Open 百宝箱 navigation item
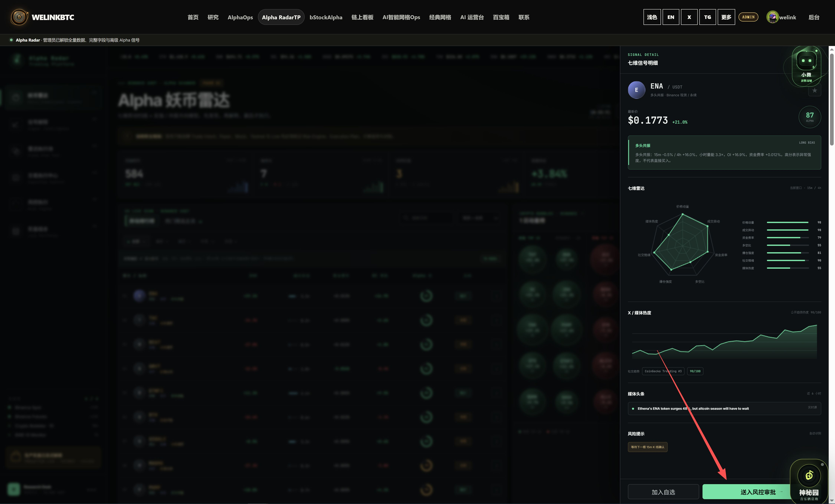The height and width of the screenshot is (504, 835). (x=501, y=17)
